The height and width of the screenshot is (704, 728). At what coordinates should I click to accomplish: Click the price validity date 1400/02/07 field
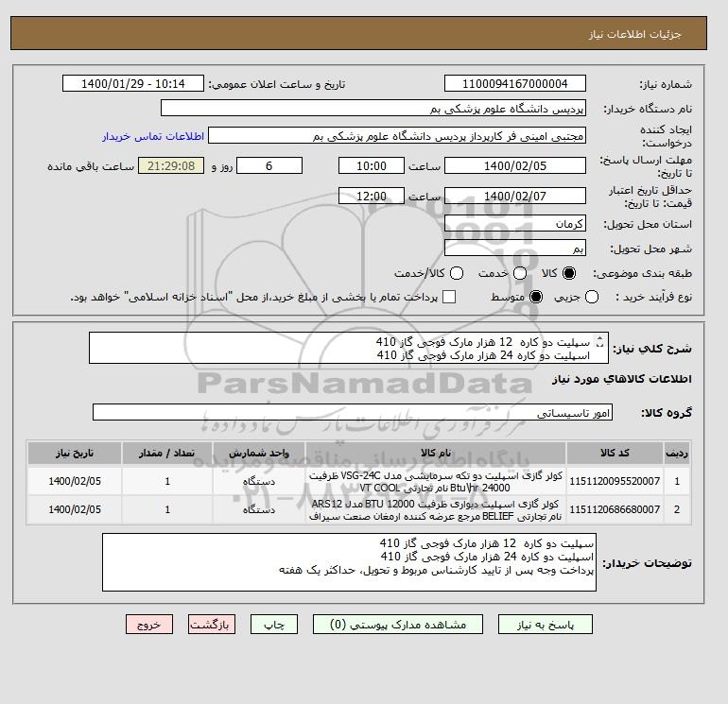pyautogui.click(x=515, y=196)
